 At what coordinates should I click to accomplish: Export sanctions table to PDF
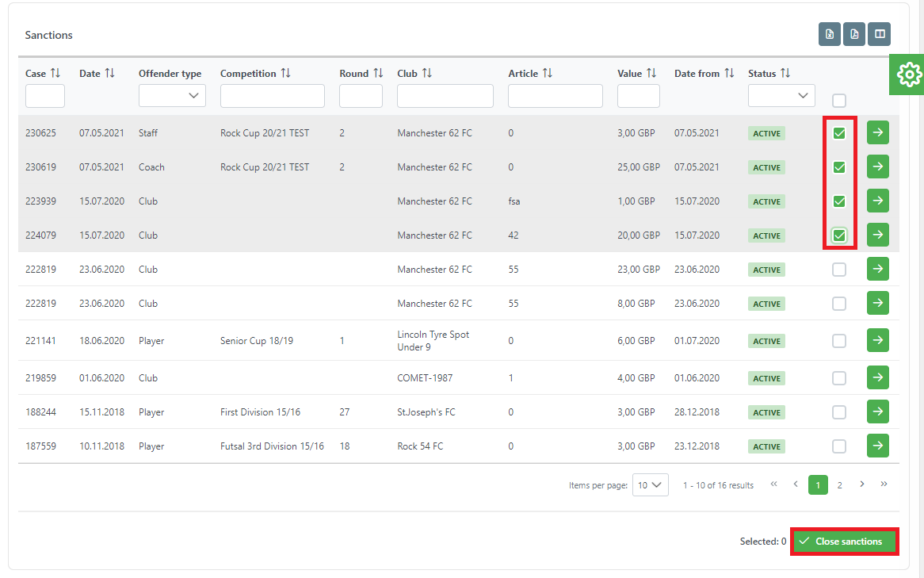point(854,34)
